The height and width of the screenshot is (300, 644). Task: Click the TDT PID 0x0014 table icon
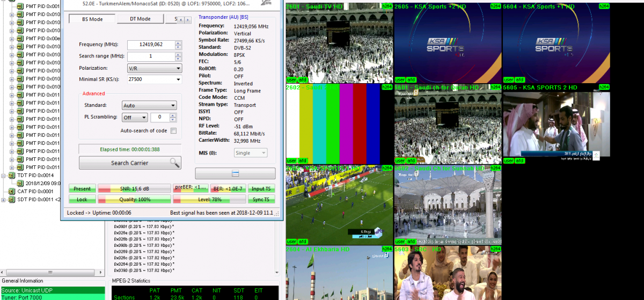[12, 175]
